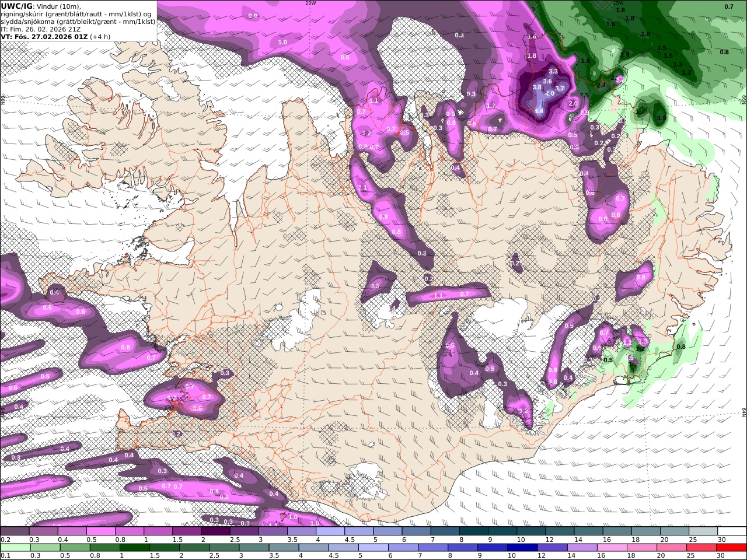
Task: Click the darkest purple swatch in snow legend
Action: [x=215, y=531]
